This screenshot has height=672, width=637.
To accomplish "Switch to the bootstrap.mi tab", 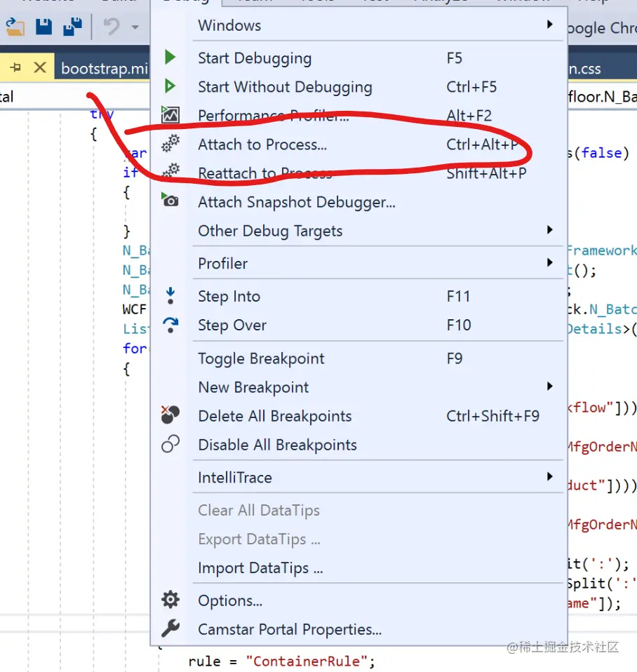I will tap(104, 68).
